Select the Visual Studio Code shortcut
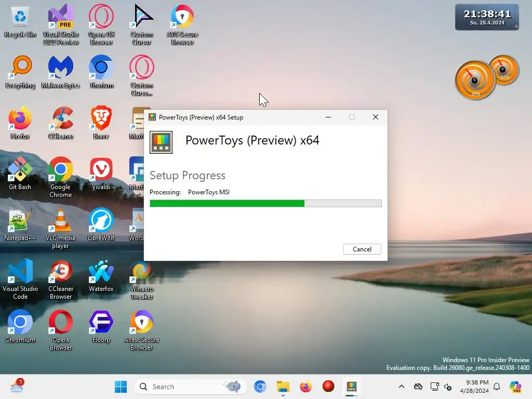532x399 pixels. 20,279
